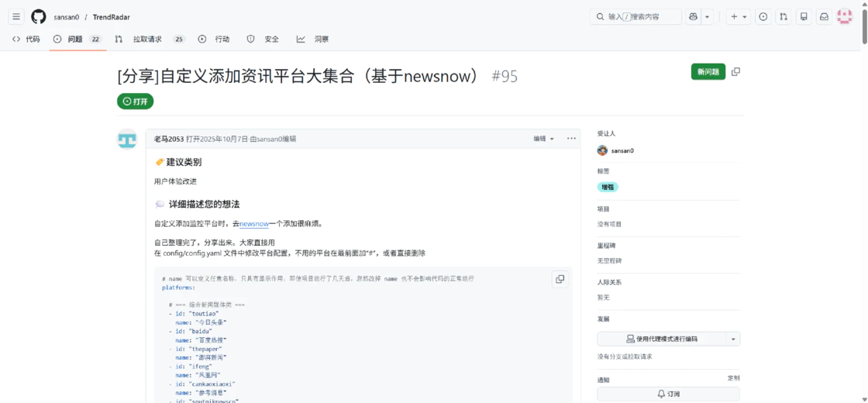Screen dimensions: 868x403
Task: Switch to the 行动 tab
Action: point(214,40)
